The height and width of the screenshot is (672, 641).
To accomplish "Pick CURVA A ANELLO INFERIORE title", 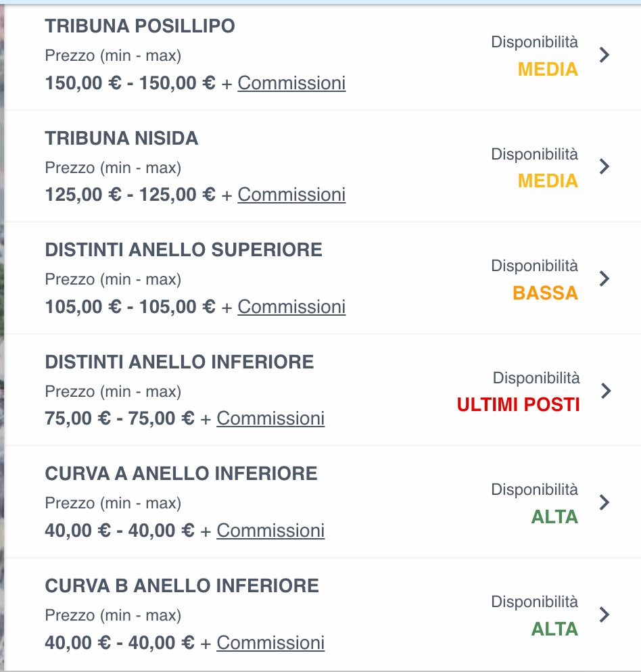I will click(181, 474).
